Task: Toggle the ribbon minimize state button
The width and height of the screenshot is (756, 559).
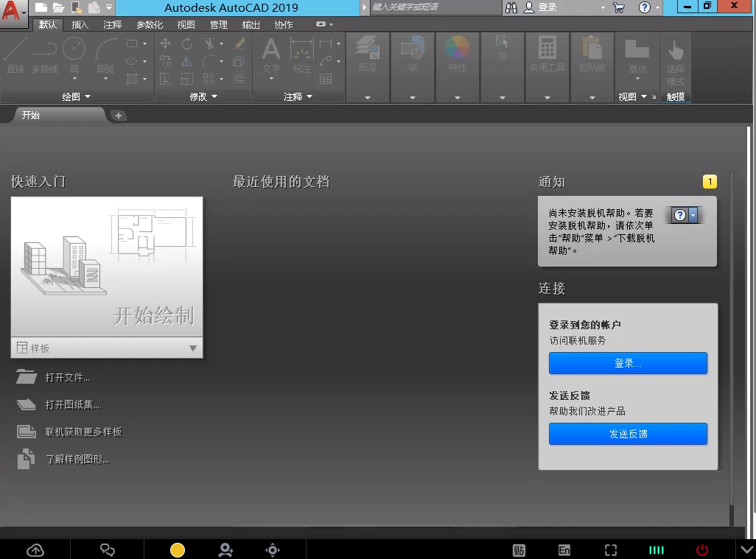Action: 321,24
